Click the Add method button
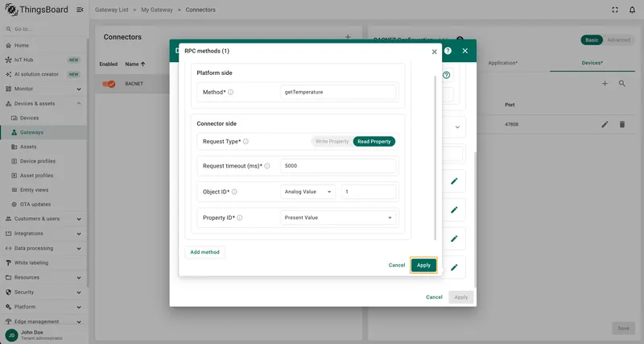 tap(205, 252)
